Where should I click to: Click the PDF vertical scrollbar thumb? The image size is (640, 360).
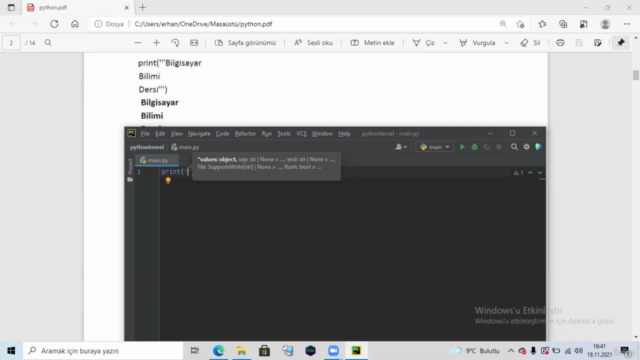pyautogui.click(x=636, y=75)
